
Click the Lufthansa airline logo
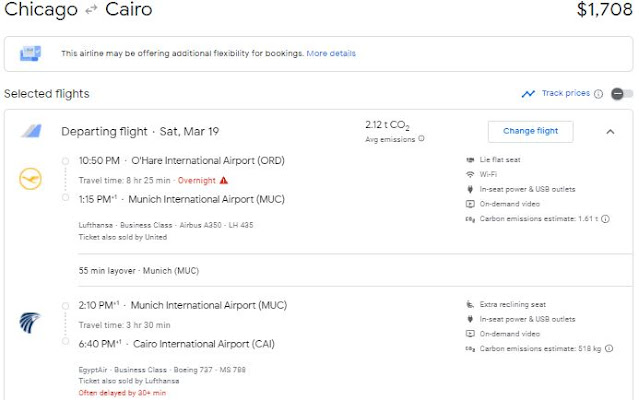pyautogui.click(x=31, y=179)
